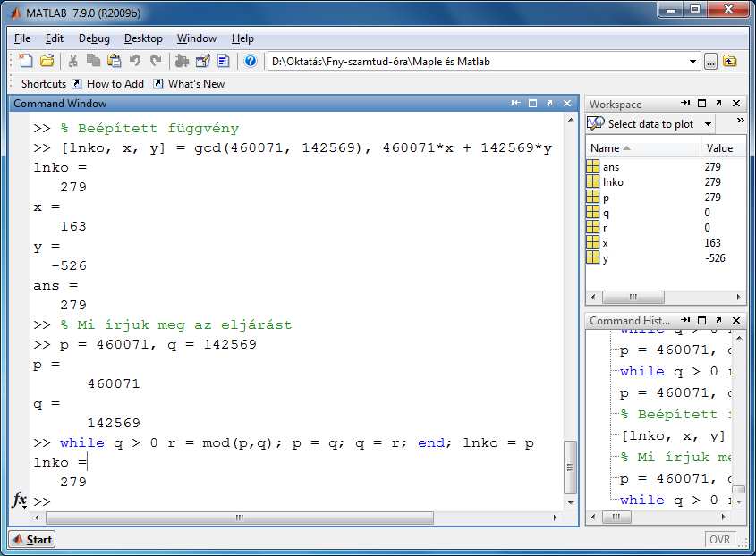Click the blue Help question mark icon
756x556 pixels.
[x=250, y=61]
